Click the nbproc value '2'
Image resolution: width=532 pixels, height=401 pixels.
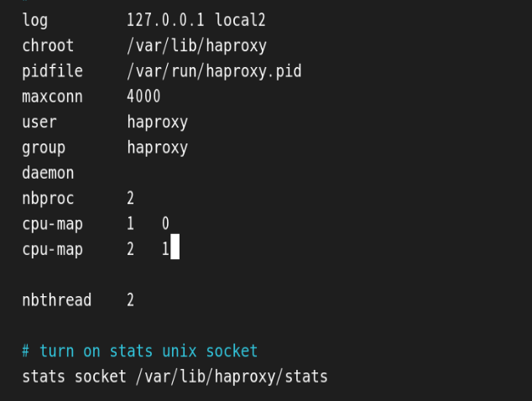[x=131, y=198]
